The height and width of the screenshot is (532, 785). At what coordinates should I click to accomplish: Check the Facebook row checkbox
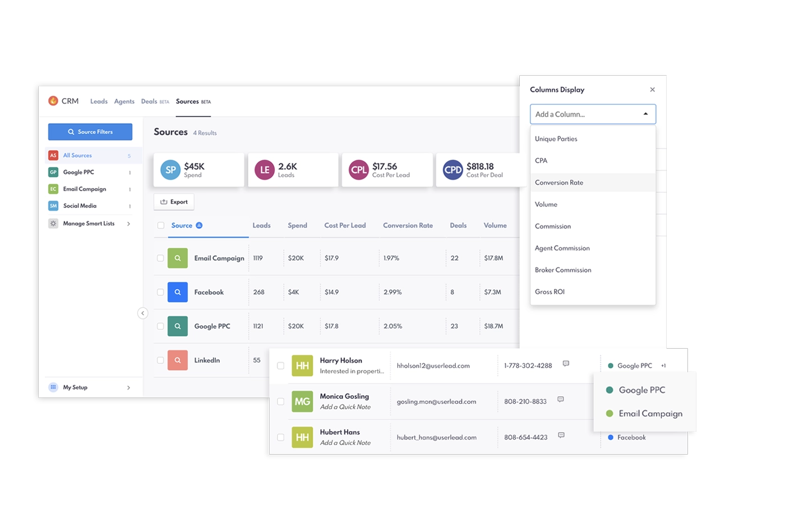pyautogui.click(x=160, y=292)
